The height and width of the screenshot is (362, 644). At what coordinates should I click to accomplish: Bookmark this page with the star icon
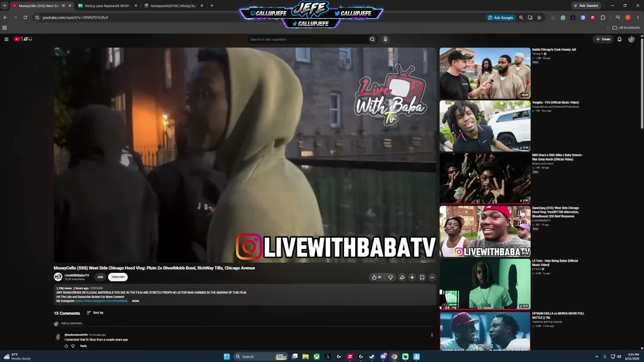point(539,18)
